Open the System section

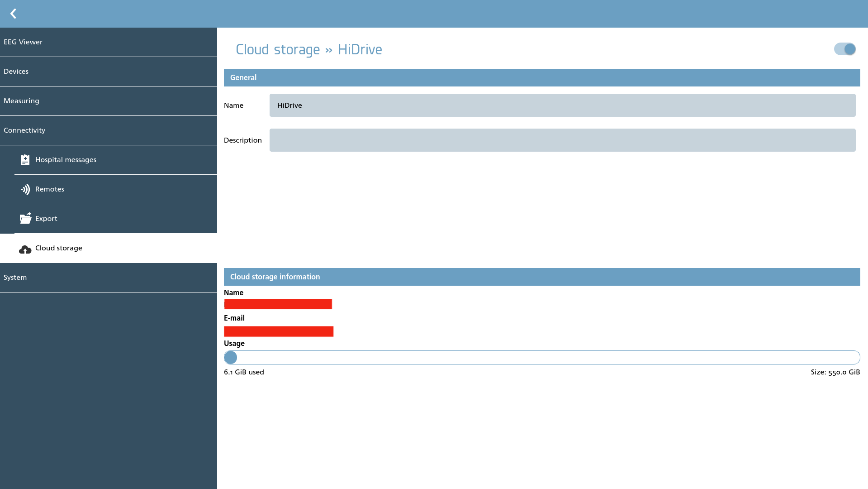[109, 278]
